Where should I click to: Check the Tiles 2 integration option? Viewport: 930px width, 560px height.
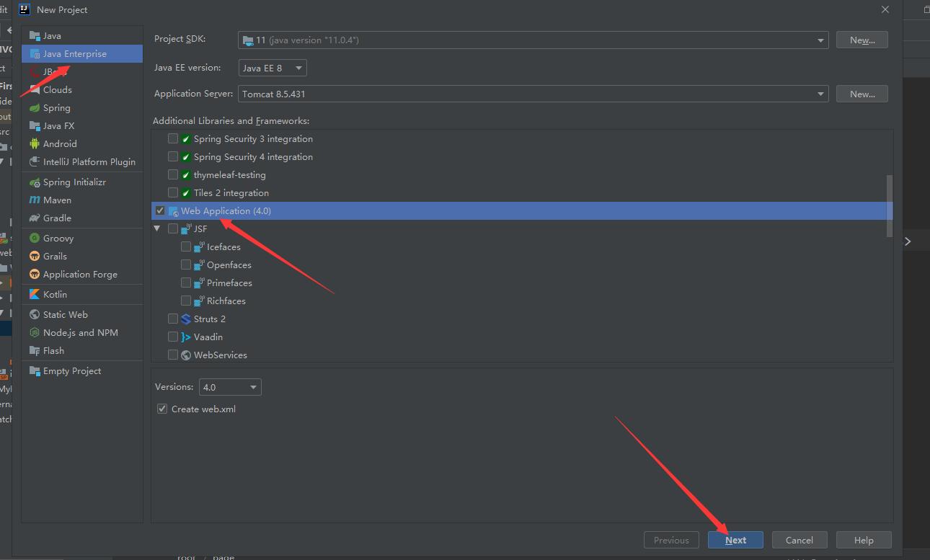[173, 192]
